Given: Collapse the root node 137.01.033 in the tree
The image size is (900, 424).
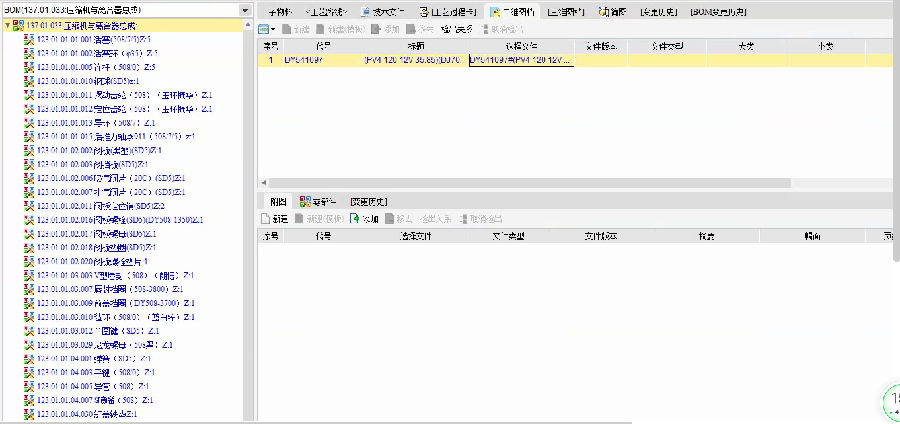Looking at the screenshot, I should pyautogui.click(x=7, y=26).
